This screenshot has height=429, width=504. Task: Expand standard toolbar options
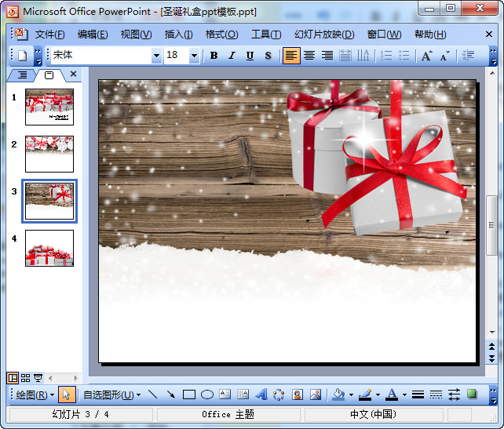coord(38,56)
